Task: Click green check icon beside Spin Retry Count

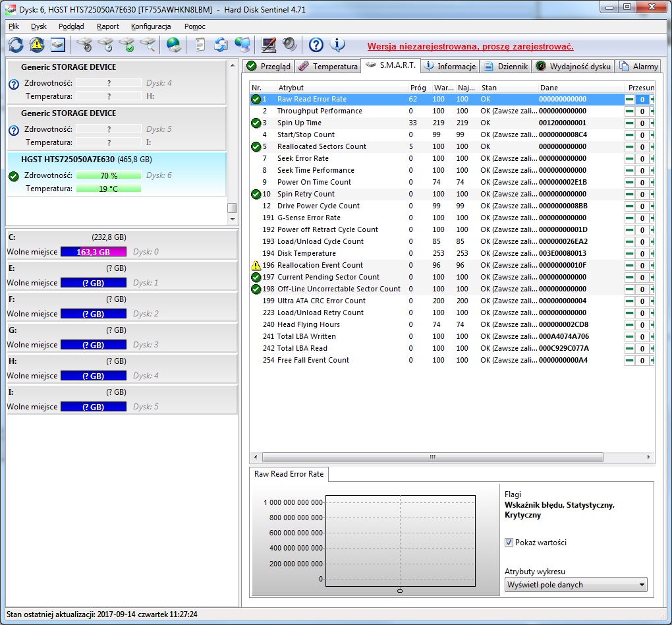Action: click(256, 194)
